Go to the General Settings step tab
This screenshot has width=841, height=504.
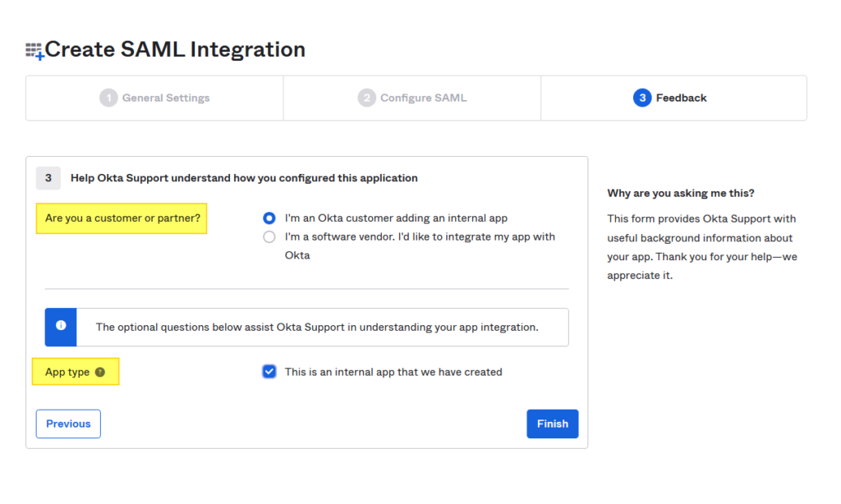[x=154, y=99]
